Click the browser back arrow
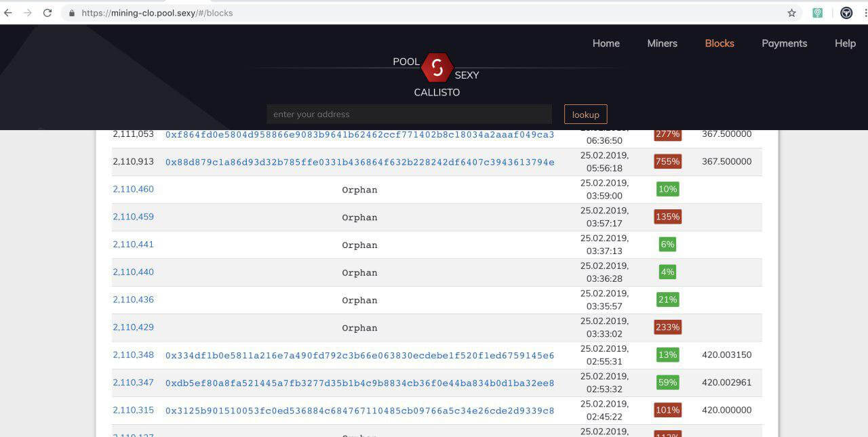Image resolution: width=868 pixels, height=437 pixels. point(8,13)
